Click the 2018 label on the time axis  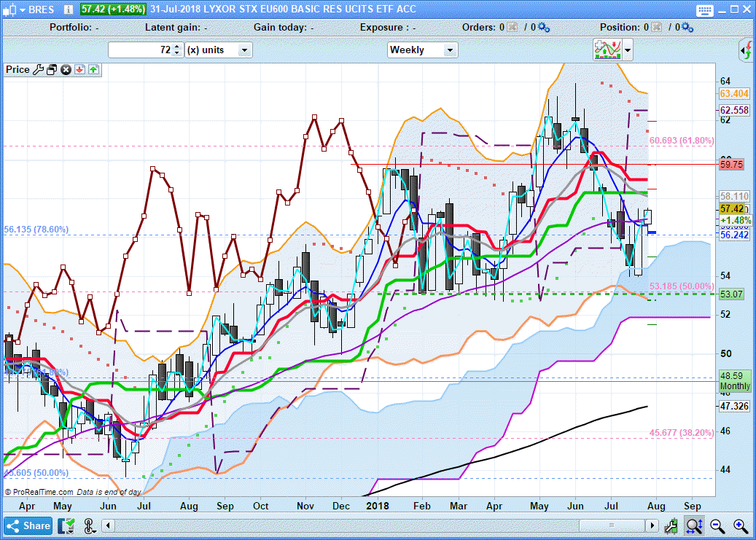(x=378, y=506)
